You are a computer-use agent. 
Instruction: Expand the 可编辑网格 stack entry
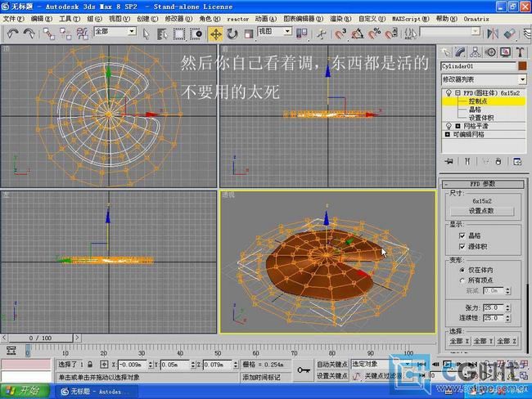(x=448, y=135)
